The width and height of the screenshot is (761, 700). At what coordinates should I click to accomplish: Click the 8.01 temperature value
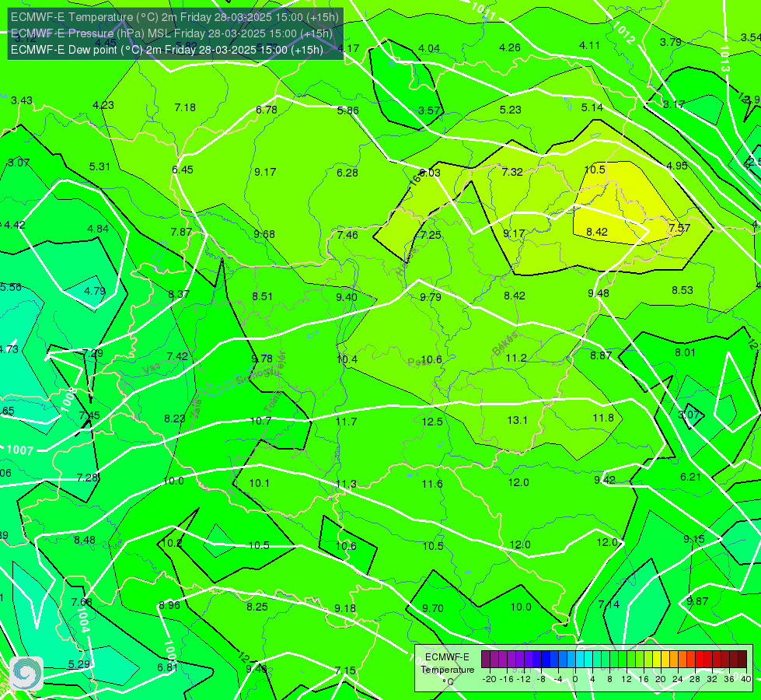click(686, 352)
